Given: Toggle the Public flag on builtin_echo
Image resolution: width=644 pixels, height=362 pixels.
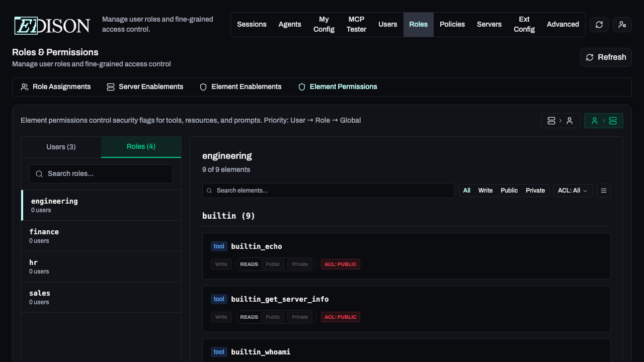Looking at the screenshot, I should pos(273,264).
